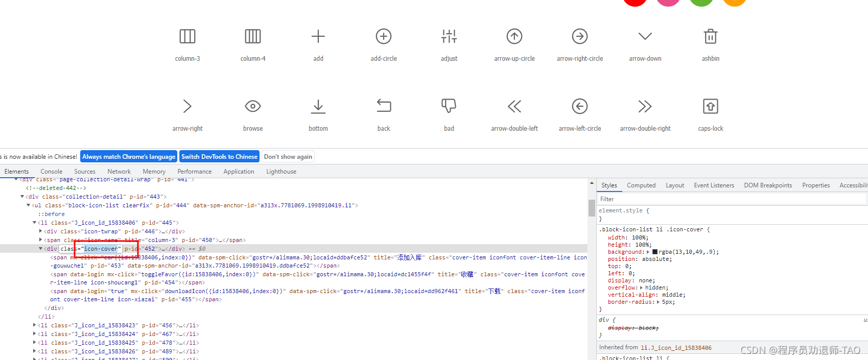Expand the J_icon_id_15838423 li node
Image resolution: width=868 pixels, height=360 pixels.
point(34,325)
